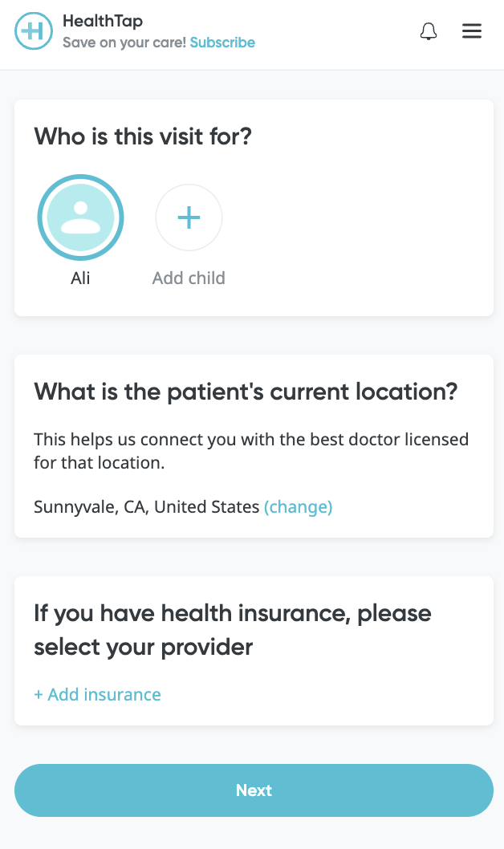Click the HealthTap circular logo icon
This screenshot has height=849, width=504.
[x=34, y=30]
